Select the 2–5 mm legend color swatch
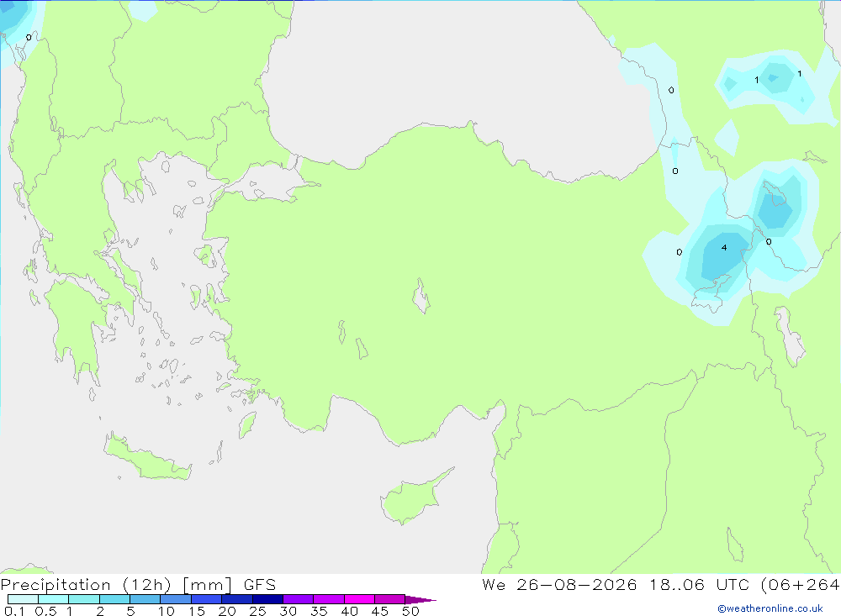Image resolution: width=841 pixels, height=616 pixels. (x=114, y=599)
